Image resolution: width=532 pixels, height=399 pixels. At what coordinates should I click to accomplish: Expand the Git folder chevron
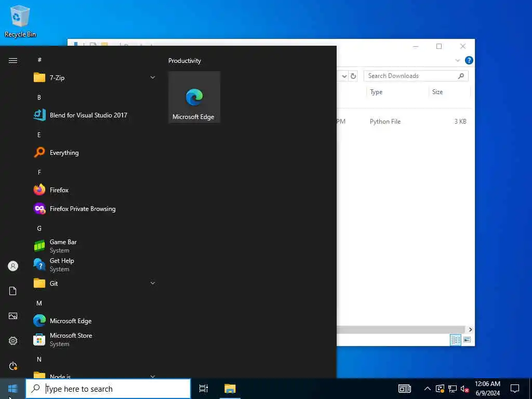point(153,283)
